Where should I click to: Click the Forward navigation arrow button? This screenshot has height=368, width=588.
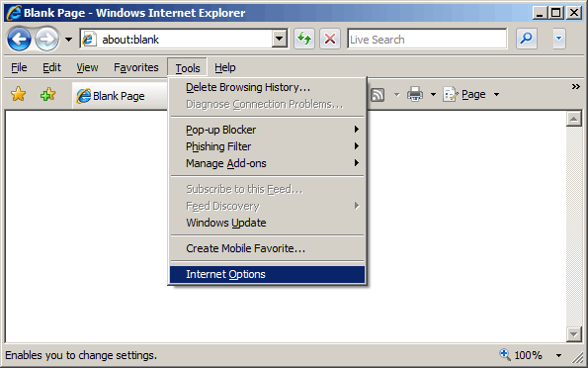tap(46, 39)
